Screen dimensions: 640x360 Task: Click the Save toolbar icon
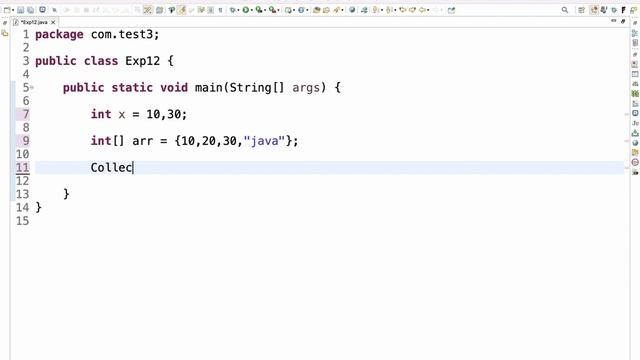point(20,10)
